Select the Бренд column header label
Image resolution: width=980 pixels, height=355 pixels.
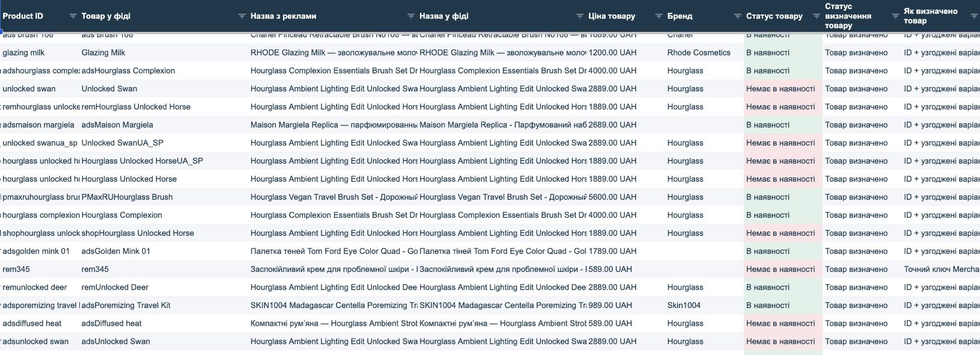tap(680, 16)
